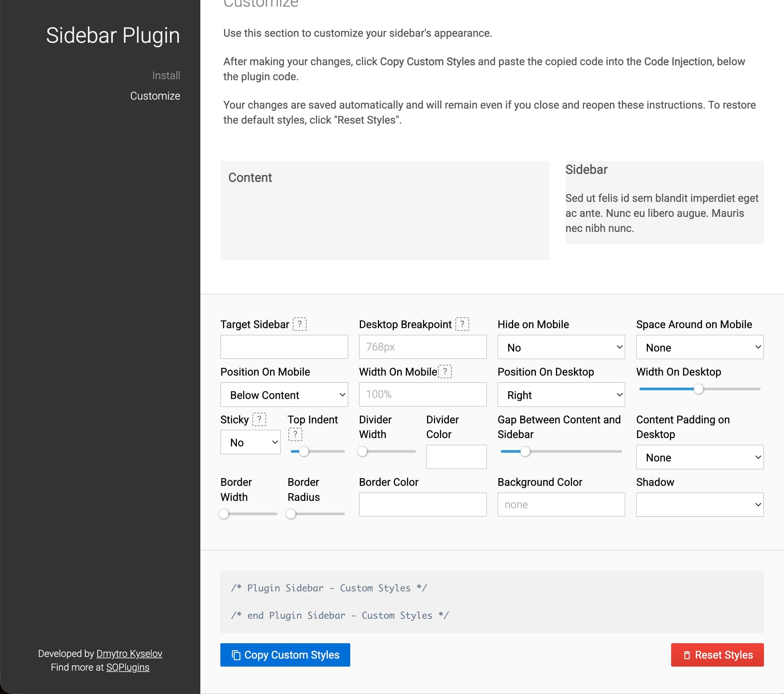Expand Space Around on Mobile dropdown
The width and height of the screenshot is (784, 694).
coord(700,347)
